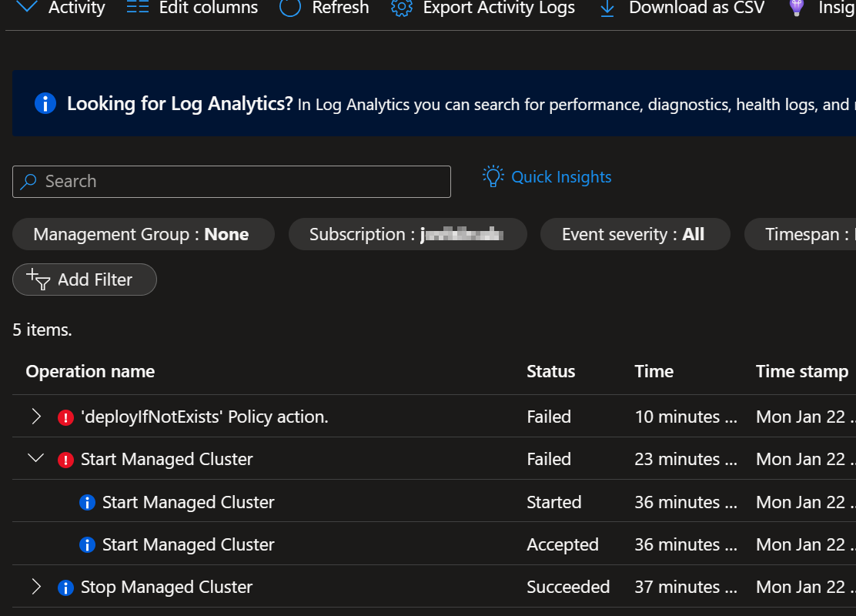
Task: Open the Event severity filter pill
Action: [635, 234]
